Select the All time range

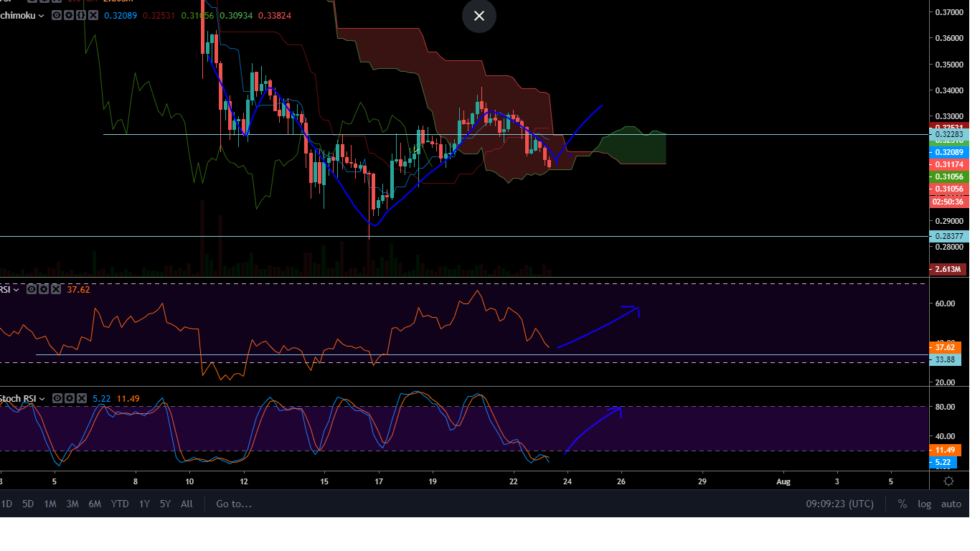[187, 504]
